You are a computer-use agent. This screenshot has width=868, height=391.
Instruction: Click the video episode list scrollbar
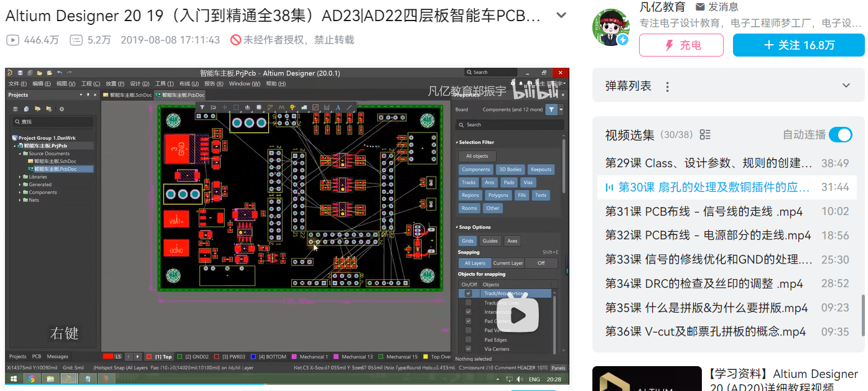point(862,317)
